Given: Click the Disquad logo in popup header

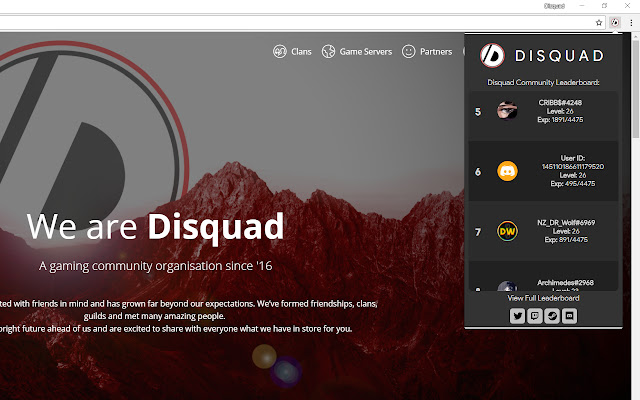Looking at the screenshot, I should coord(492,56).
